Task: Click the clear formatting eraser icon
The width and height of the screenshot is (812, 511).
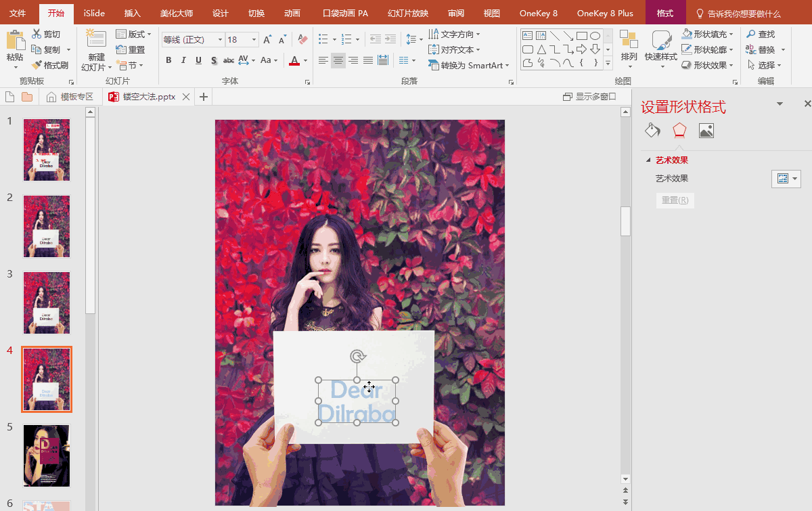Action: 302,40
